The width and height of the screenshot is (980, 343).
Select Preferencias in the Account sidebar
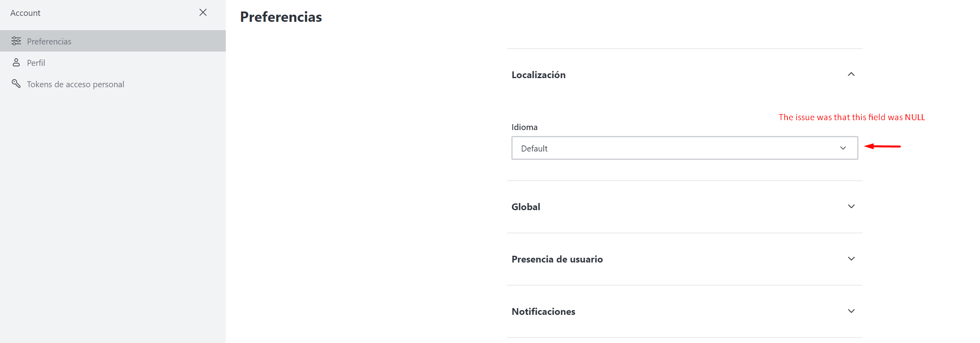(x=49, y=41)
